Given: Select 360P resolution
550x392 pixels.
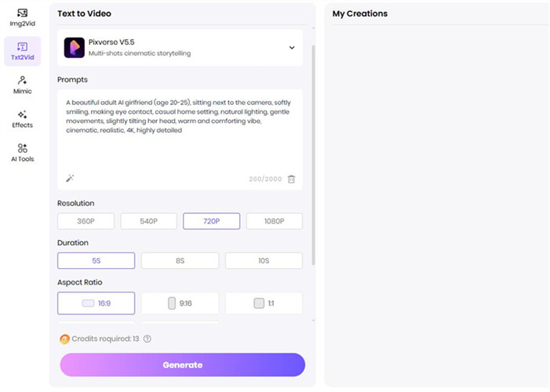Looking at the screenshot, I should tap(86, 221).
